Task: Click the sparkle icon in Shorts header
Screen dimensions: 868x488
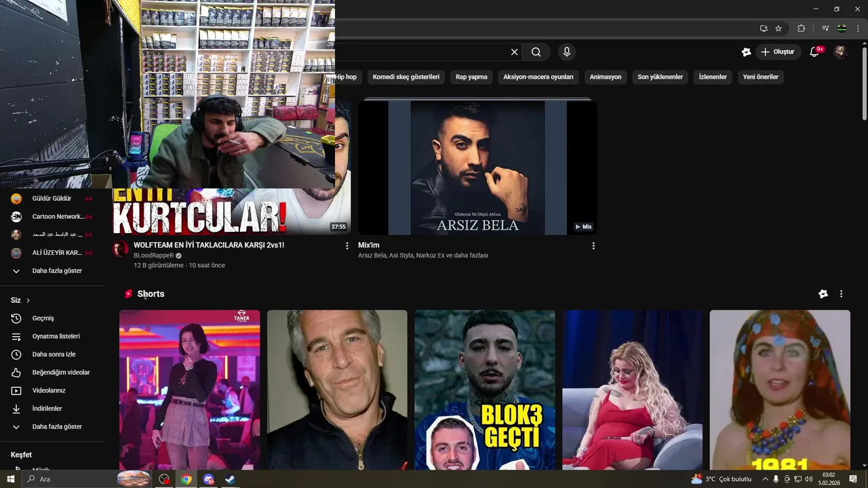Action: [x=823, y=294]
